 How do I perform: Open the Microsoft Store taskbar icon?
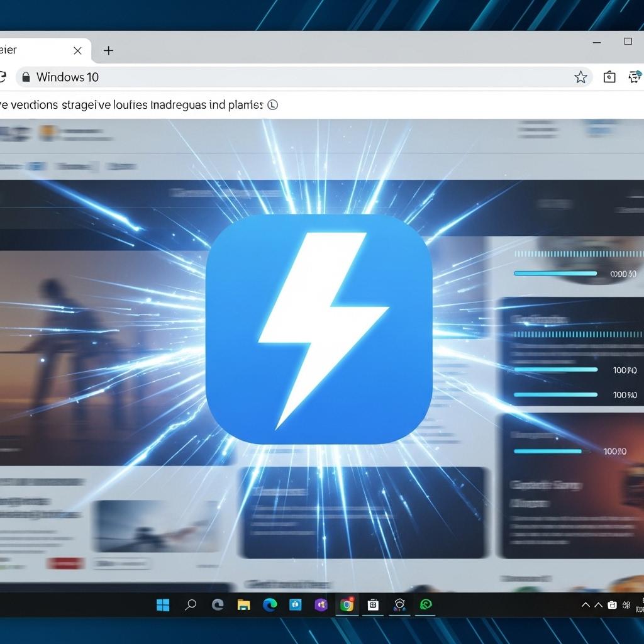pyautogui.click(x=374, y=605)
